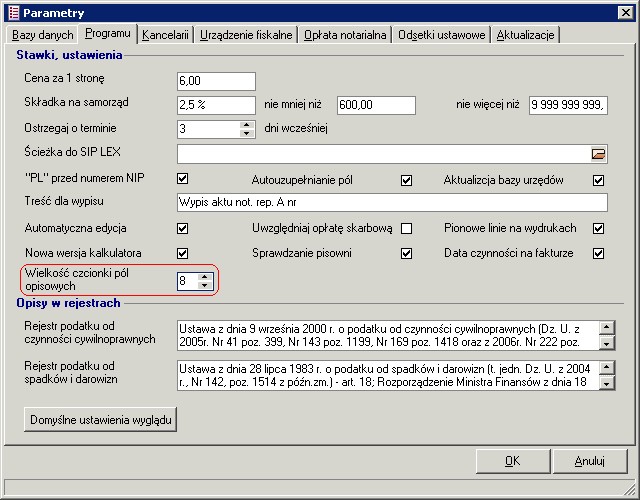Click the folder browse icon for SIP LEX path
The height and width of the screenshot is (500, 640).
click(x=598, y=154)
